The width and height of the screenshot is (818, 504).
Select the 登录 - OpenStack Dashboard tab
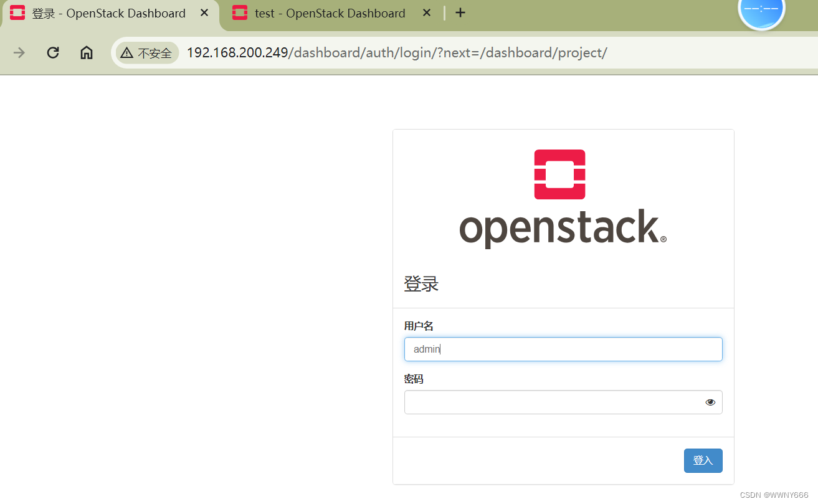pos(100,12)
